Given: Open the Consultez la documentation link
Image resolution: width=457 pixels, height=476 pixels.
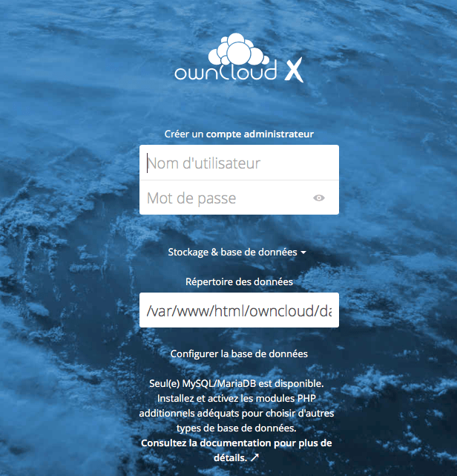Looking at the screenshot, I should pyautogui.click(x=236, y=443).
